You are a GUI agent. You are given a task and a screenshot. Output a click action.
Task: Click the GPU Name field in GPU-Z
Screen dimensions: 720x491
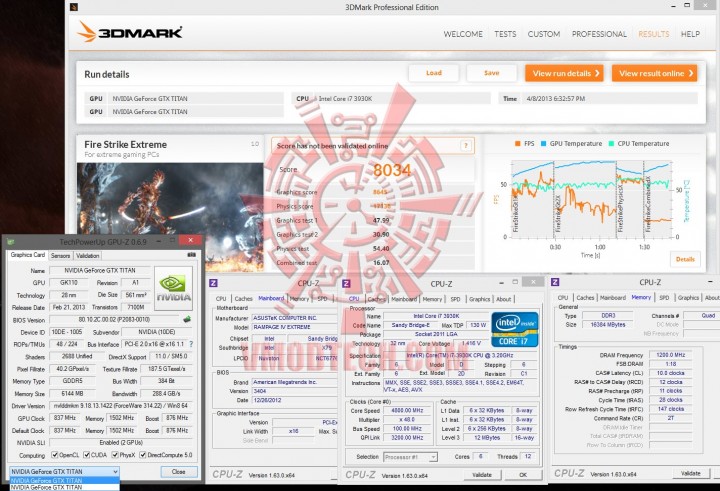click(x=100, y=271)
